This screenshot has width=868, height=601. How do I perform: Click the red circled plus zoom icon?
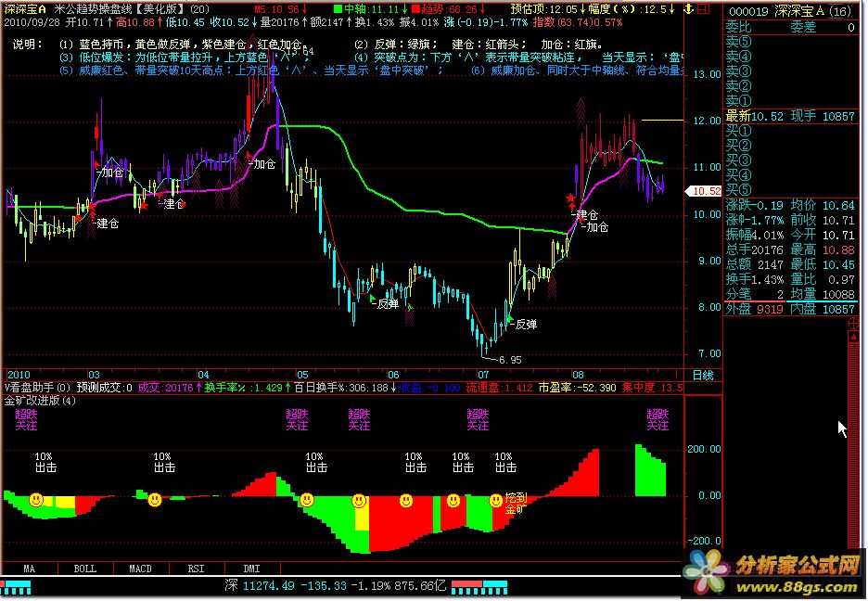(x=853, y=325)
